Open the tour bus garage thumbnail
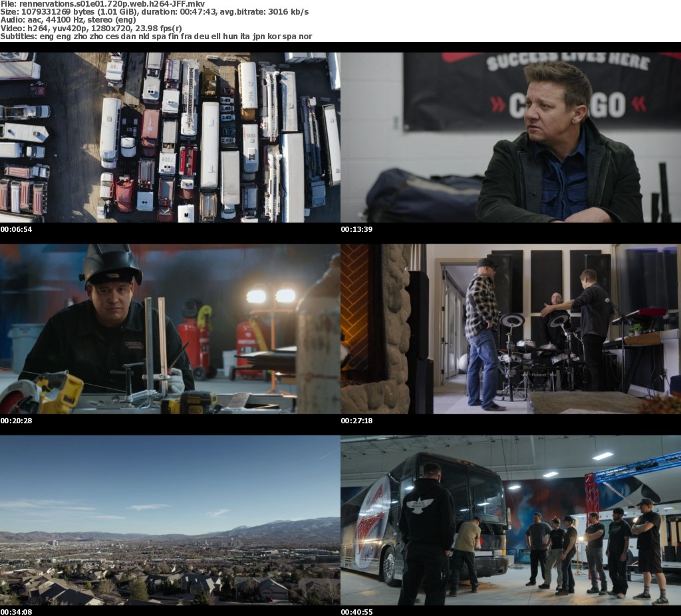This screenshot has width=681, height=616. [511, 520]
